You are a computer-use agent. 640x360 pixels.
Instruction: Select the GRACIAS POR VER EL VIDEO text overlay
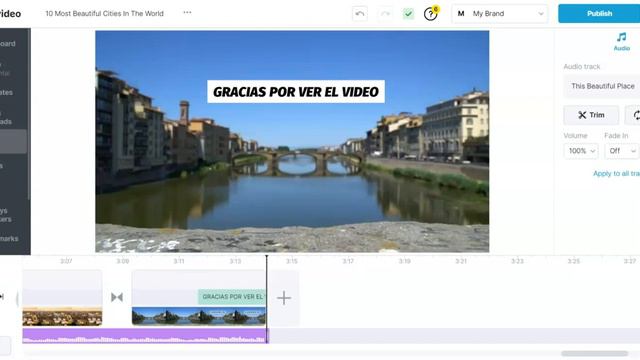296,91
